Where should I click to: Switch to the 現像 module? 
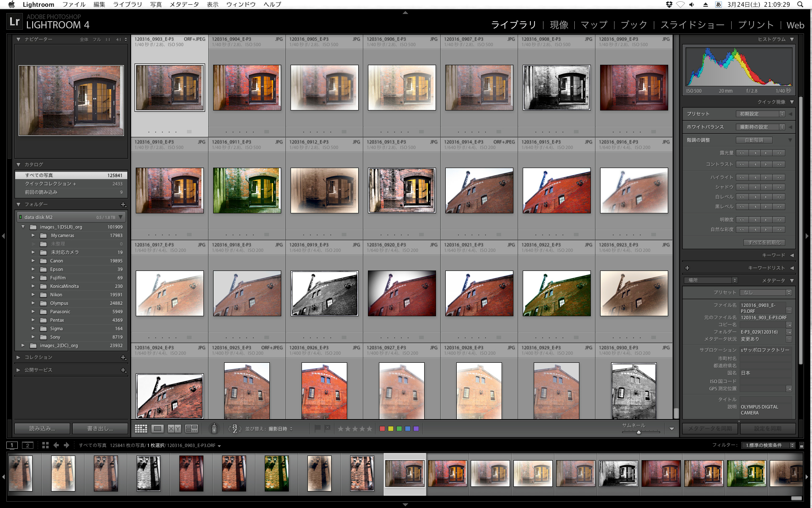click(x=559, y=25)
